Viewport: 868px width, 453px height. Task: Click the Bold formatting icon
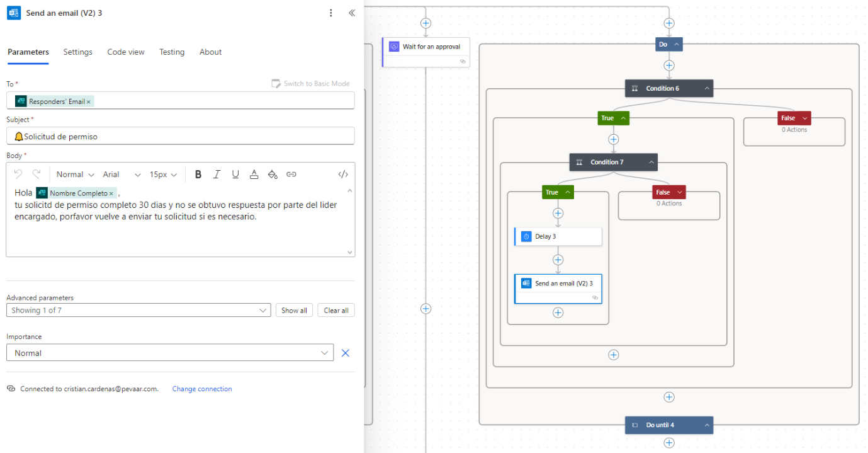tap(198, 175)
